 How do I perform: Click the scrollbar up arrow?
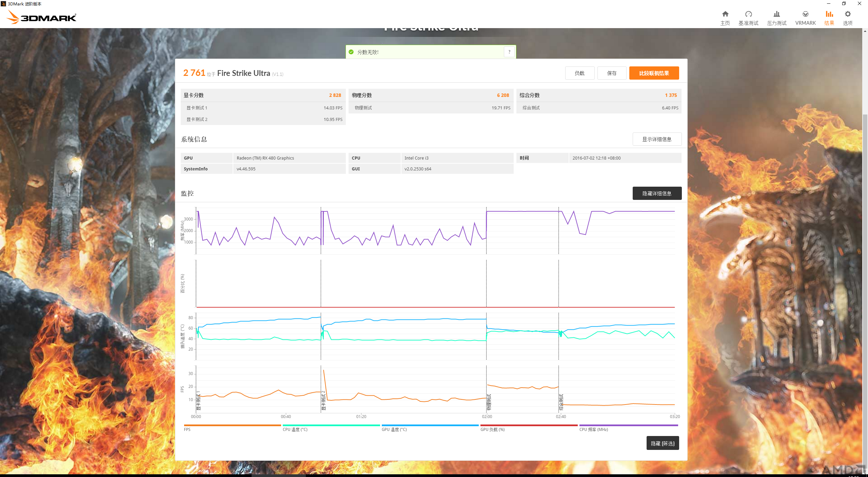pyautogui.click(x=865, y=31)
